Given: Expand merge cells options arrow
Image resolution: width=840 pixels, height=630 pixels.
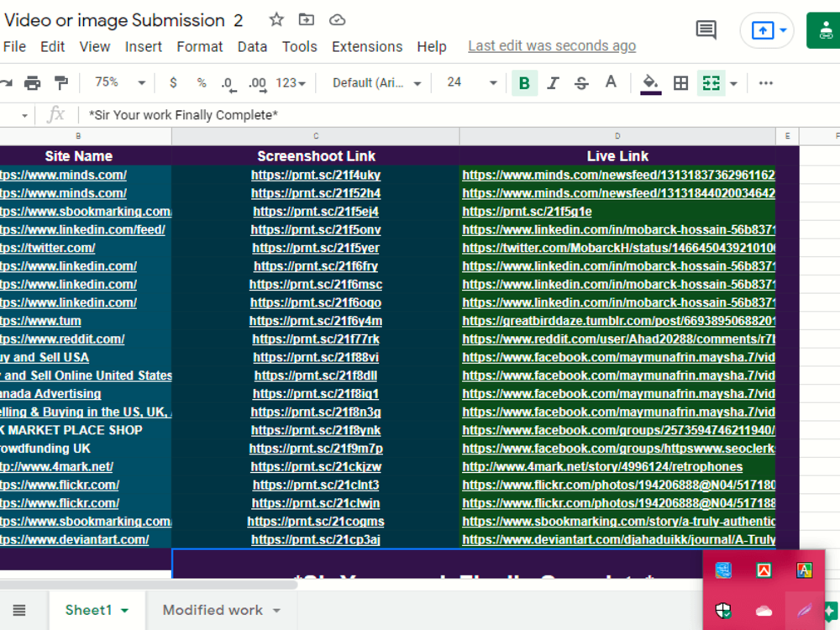Looking at the screenshot, I should coord(734,83).
